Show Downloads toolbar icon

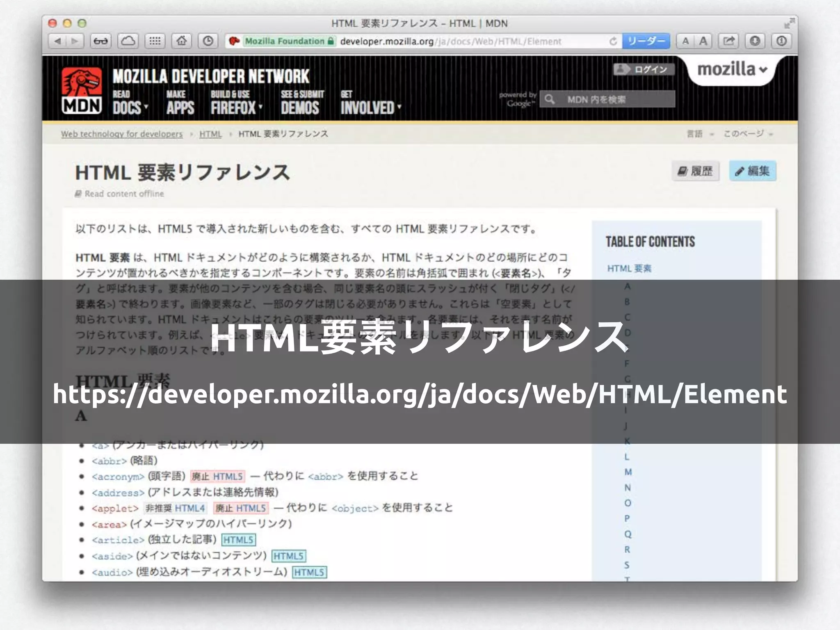755,41
